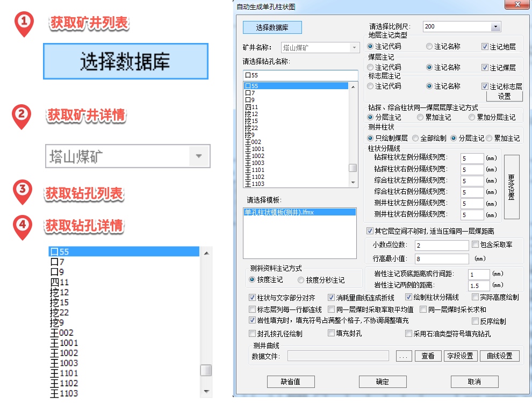532x403 pixels.
Task: Toggle the 反序绘制 checkbox
Action: tap(475, 321)
